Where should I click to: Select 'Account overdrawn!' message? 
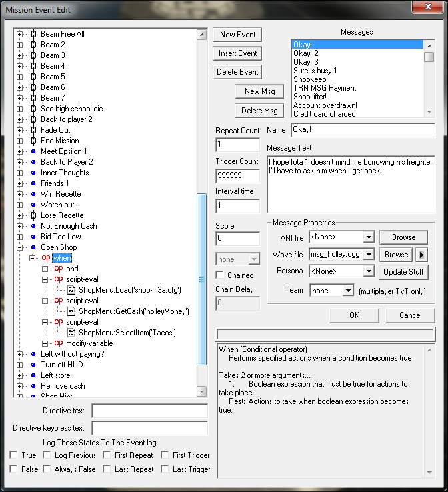point(325,105)
